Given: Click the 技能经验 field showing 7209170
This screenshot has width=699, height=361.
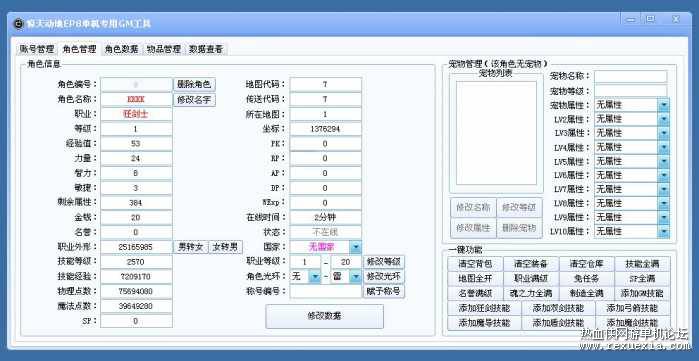Looking at the screenshot, I should pos(136,276).
